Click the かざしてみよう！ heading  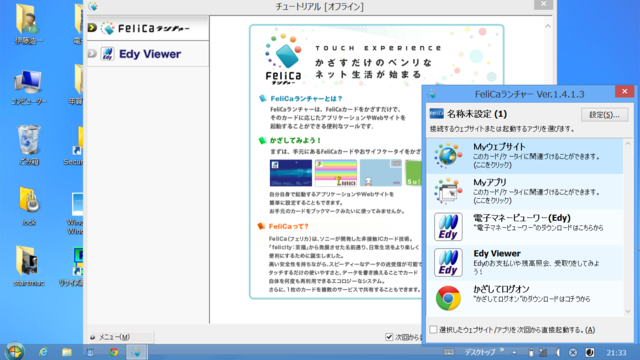(x=295, y=140)
